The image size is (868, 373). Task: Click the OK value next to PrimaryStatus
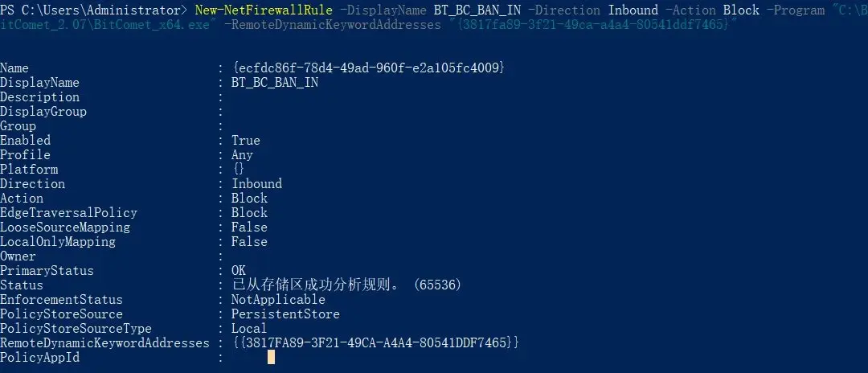tap(239, 271)
